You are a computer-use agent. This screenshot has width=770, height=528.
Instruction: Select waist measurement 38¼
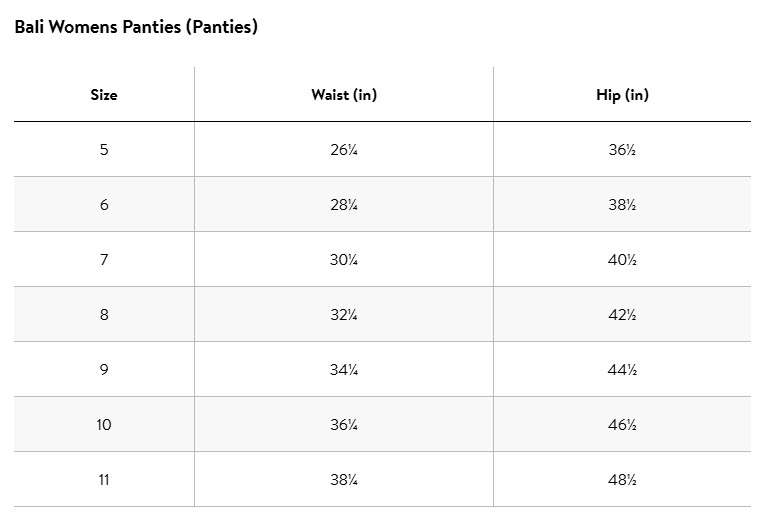click(344, 480)
